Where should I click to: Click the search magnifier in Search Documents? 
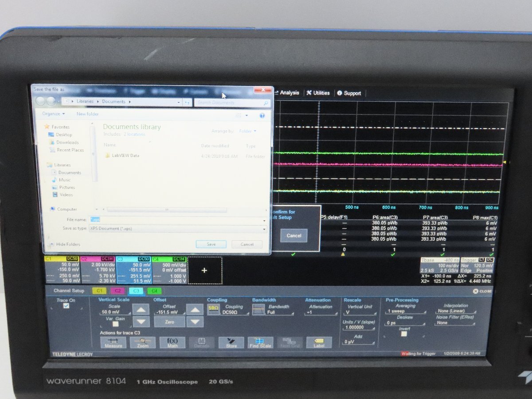coord(266,103)
